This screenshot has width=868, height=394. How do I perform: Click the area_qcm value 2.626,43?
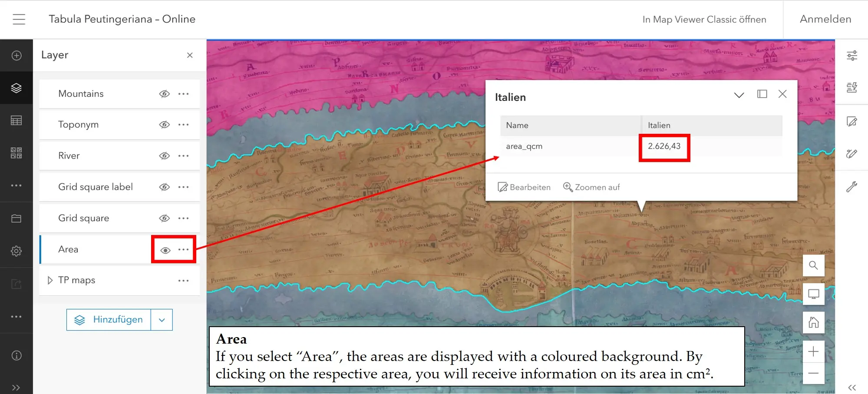point(664,146)
